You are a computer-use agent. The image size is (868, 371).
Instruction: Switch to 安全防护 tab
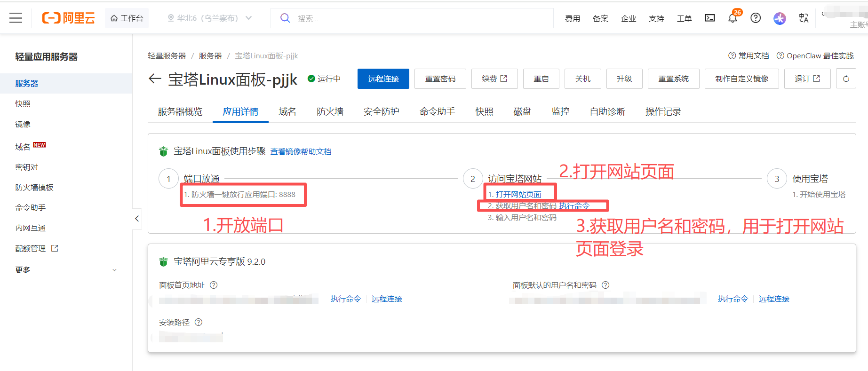382,111
